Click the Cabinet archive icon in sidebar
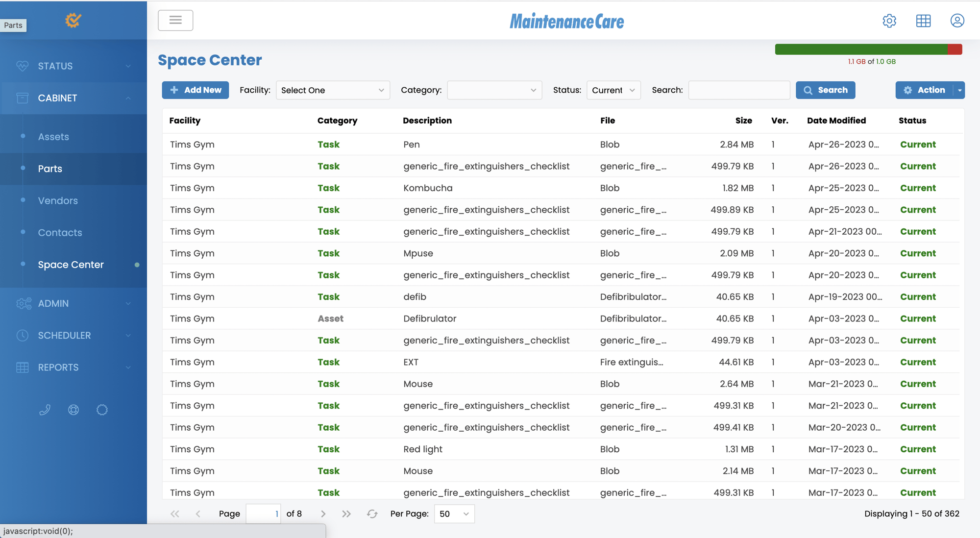The image size is (980, 538). click(22, 98)
